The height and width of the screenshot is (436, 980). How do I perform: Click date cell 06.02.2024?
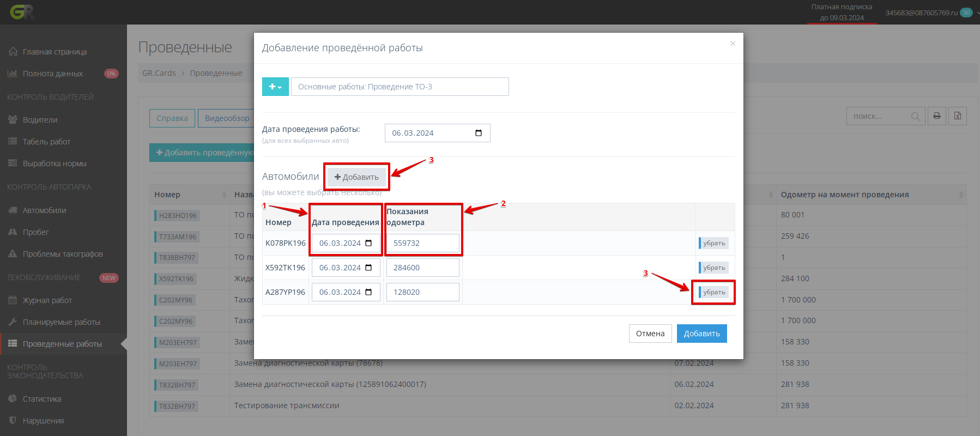pos(694,384)
